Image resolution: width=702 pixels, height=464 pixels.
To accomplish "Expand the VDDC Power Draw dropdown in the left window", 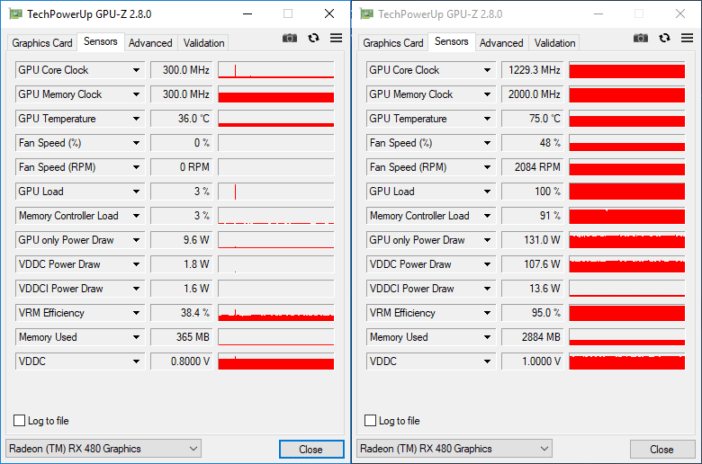I will click(x=136, y=264).
